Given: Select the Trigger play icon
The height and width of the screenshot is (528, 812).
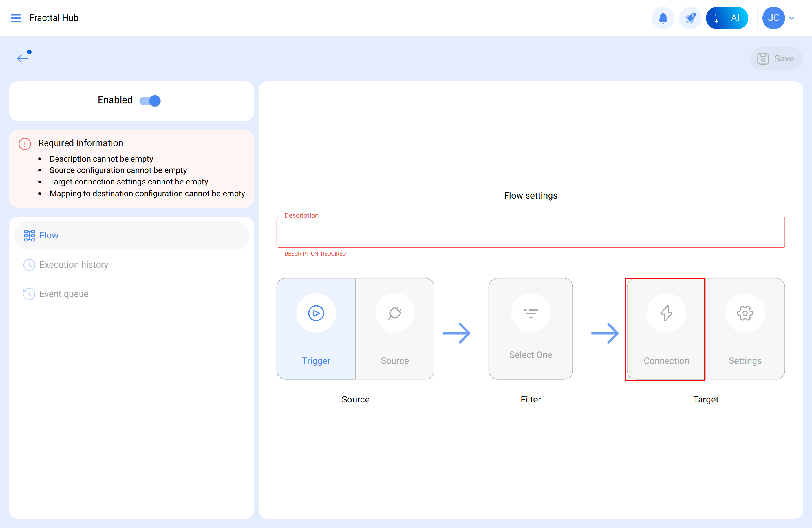Looking at the screenshot, I should pyautogui.click(x=316, y=313).
